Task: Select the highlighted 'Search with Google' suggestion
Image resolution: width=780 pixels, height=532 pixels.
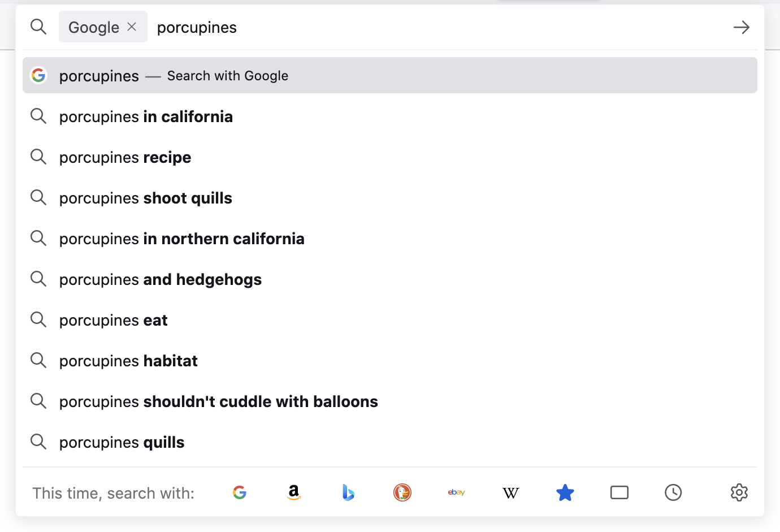Action: pyautogui.click(x=226, y=75)
